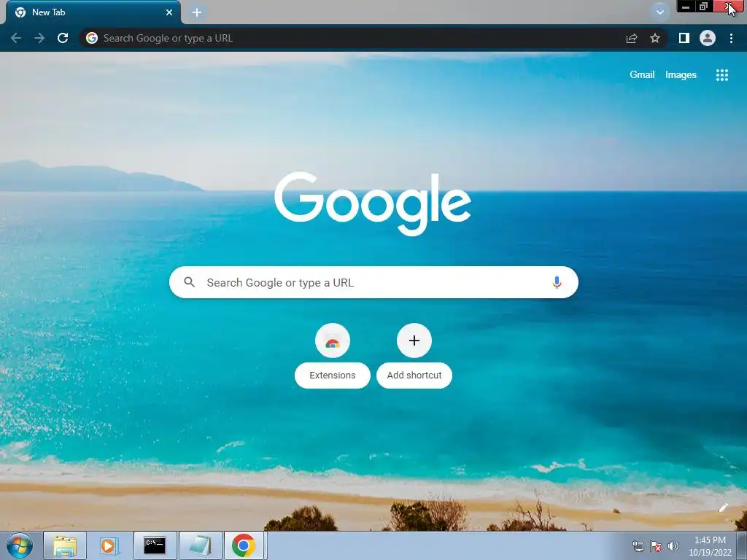Bookmark this tab with the star icon

655,38
